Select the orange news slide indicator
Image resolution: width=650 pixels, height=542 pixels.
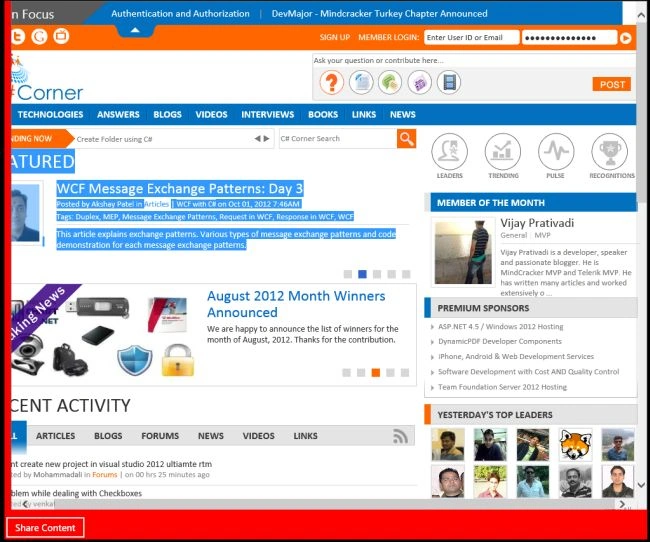tap(376, 372)
